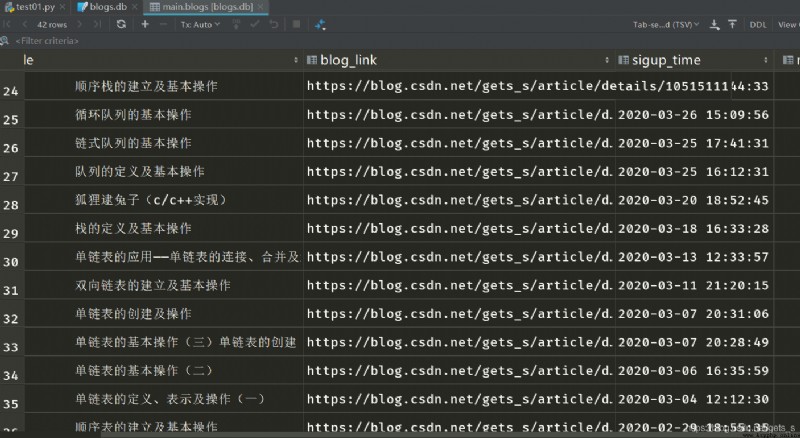Export data with download icon

[715, 25]
